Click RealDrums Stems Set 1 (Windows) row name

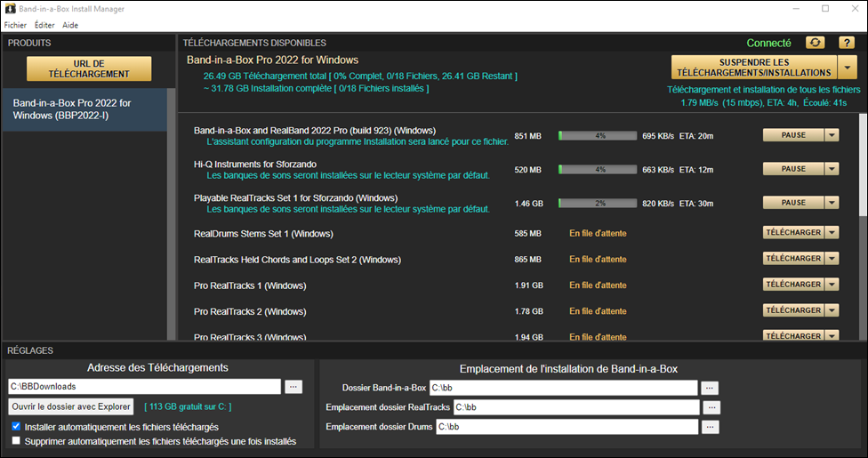[263, 234]
